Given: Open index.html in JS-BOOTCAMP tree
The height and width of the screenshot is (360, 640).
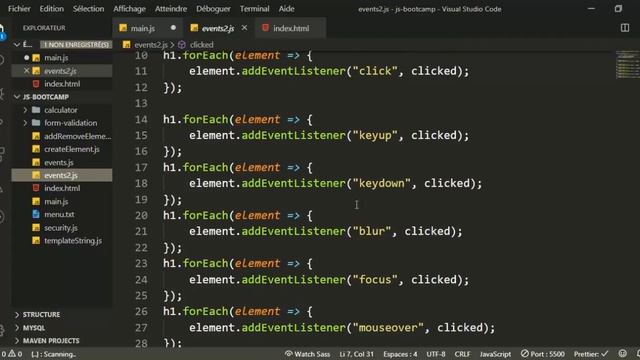Looking at the screenshot, I should 62,188.
